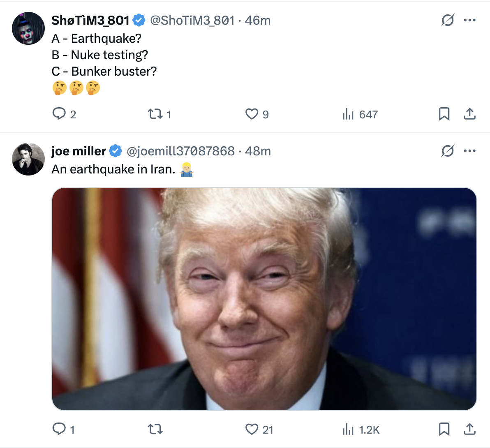Open more options for ShoTiM3_801's post
The image size is (490, 448).
click(x=469, y=20)
